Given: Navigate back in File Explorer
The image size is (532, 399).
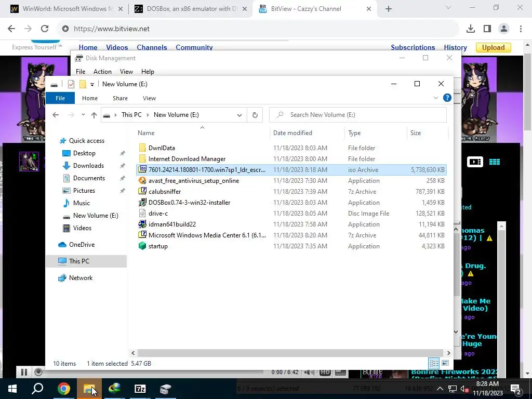Looking at the screenshot, I should [x=56, y=115].
